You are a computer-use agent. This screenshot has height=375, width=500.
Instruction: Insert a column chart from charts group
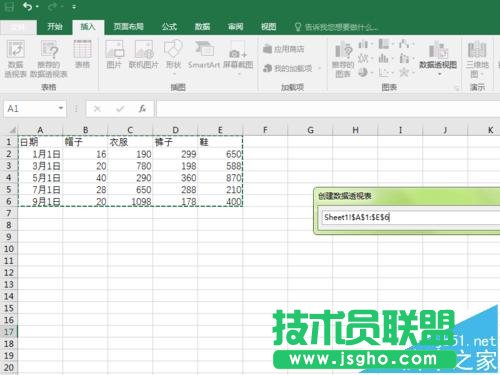click(364, 45)
